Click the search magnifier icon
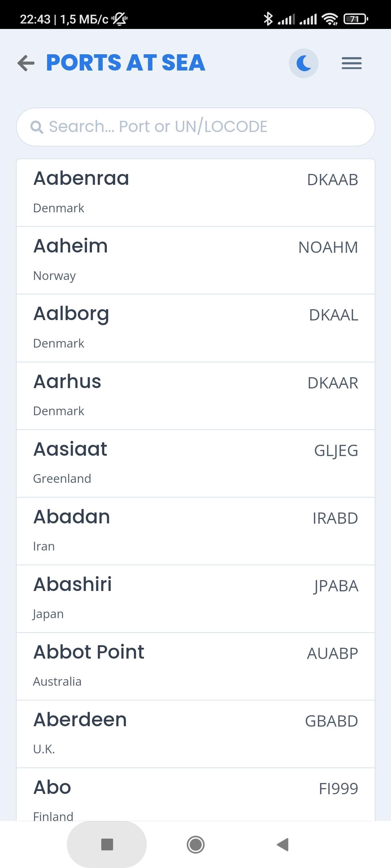 [37, 127]
